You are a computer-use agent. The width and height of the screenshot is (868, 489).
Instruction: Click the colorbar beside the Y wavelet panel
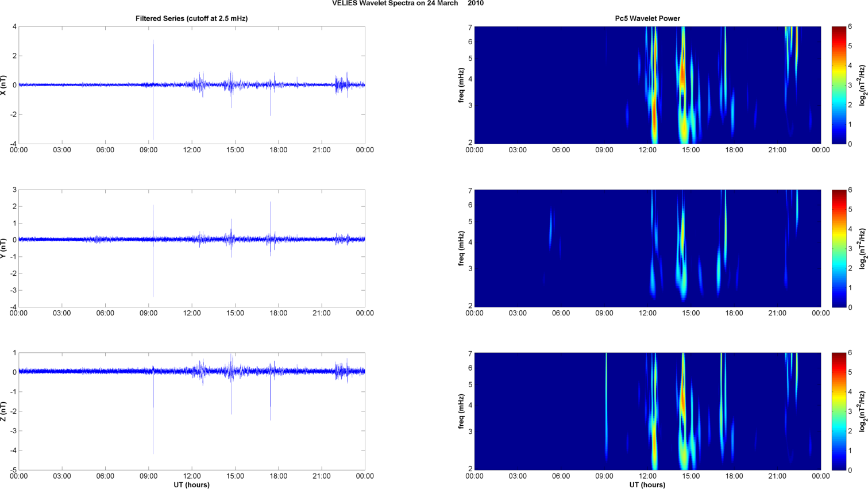tap(839, 248)
